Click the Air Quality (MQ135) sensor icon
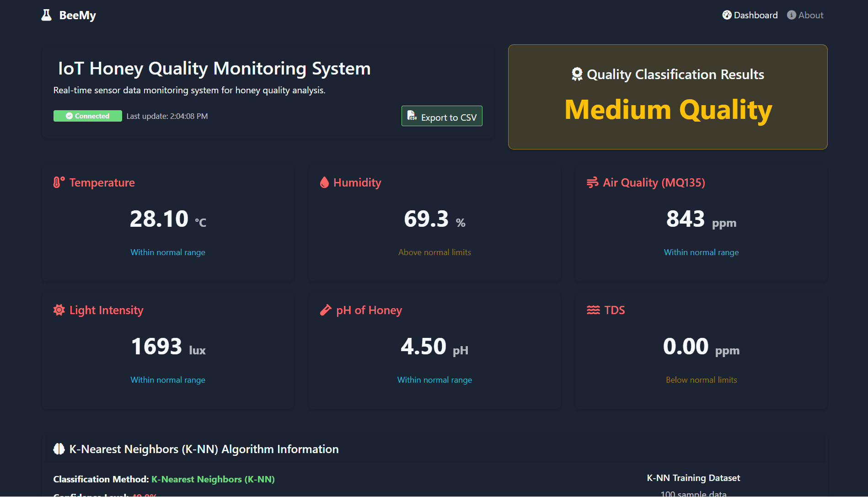 click(x=592, y=182)
